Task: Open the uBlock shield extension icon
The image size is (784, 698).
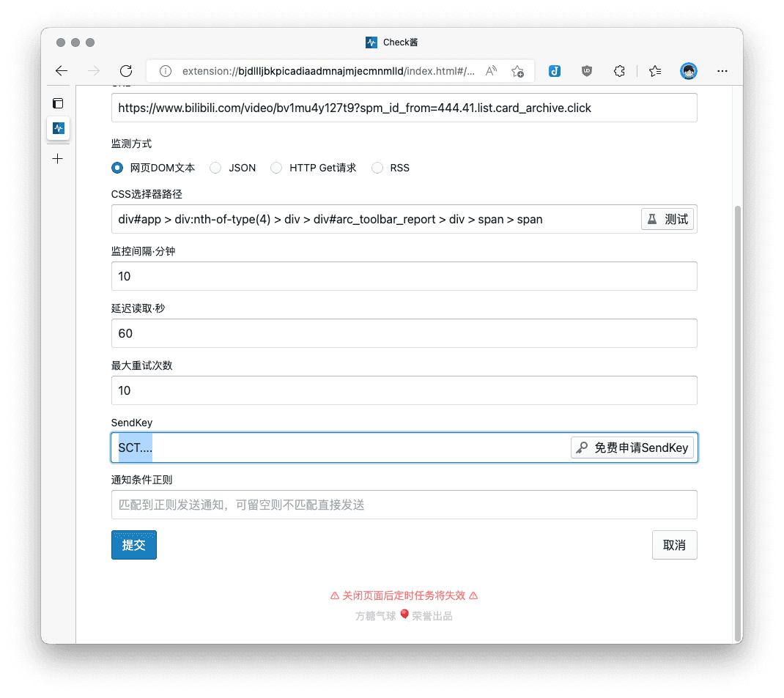Action: (x=587, y=71)
